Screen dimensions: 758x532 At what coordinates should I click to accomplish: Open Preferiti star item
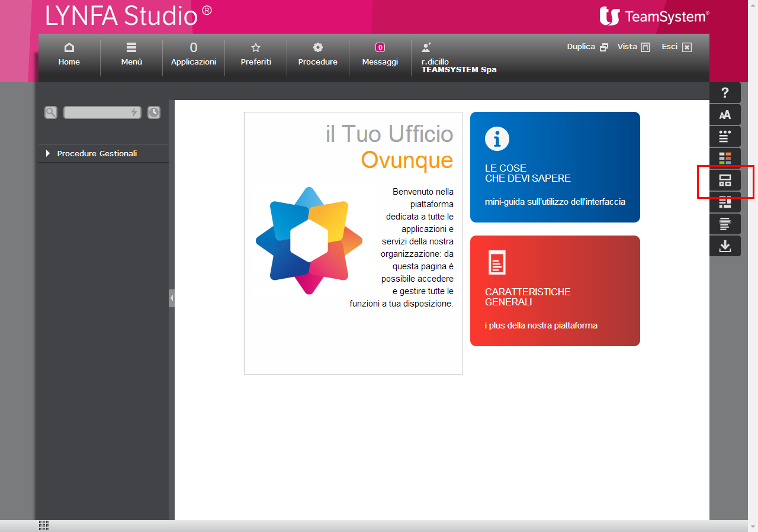click(x=256, y=54)
